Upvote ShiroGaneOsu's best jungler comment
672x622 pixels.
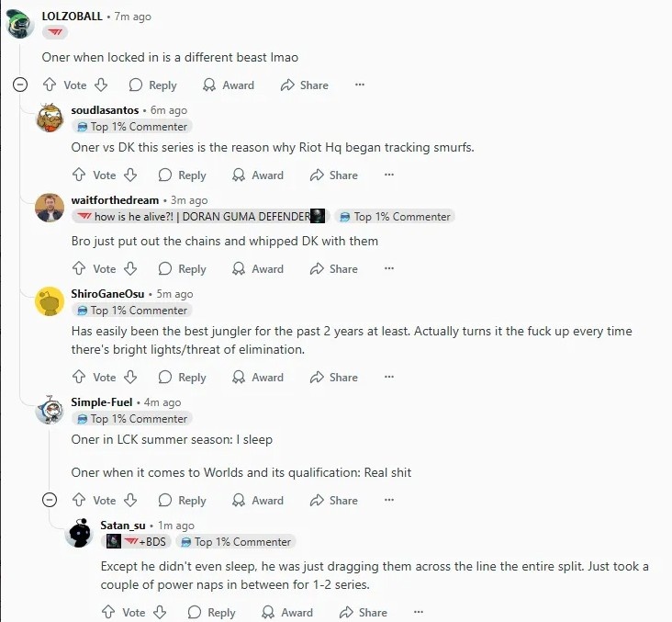tap(79, 377)
